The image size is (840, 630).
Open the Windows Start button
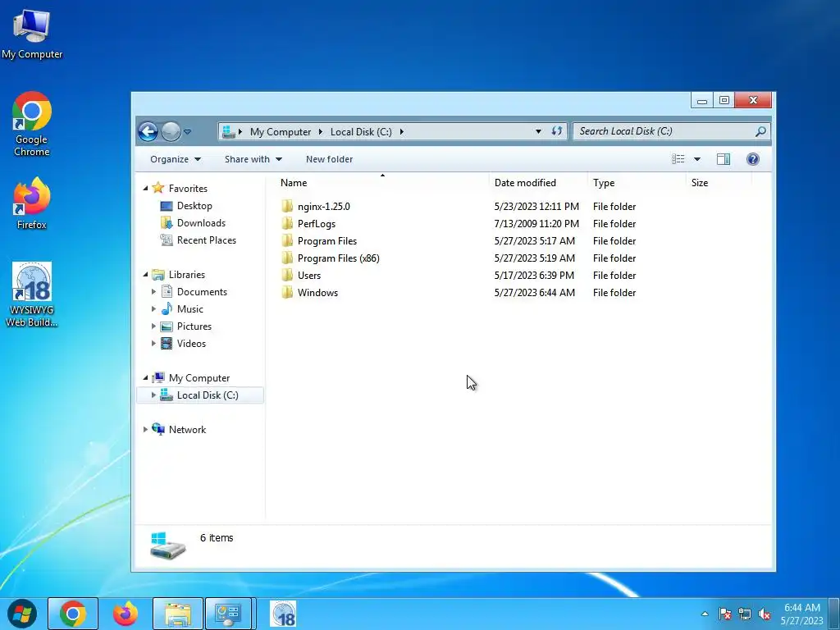(x=22, y=614)
